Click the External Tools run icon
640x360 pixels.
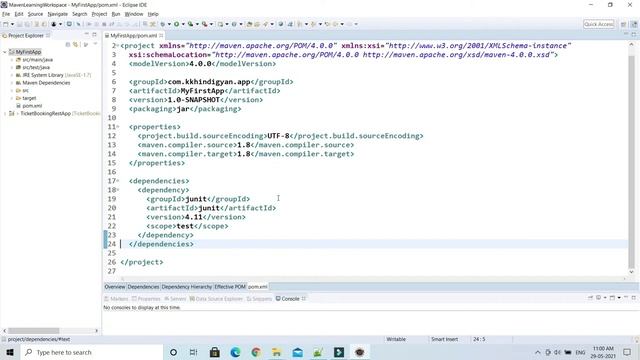(x=204, y=24)
